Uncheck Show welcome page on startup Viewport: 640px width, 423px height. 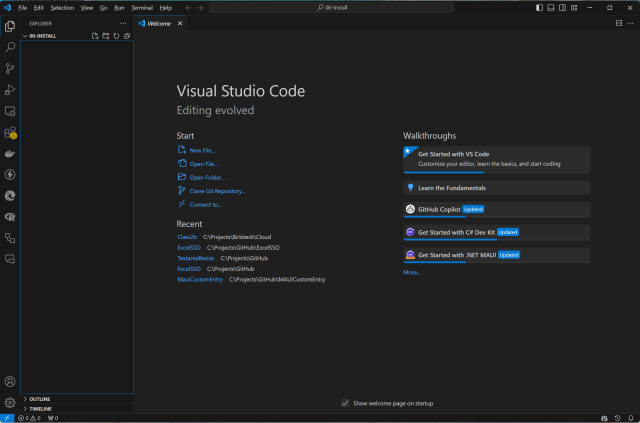coord(345,403)
